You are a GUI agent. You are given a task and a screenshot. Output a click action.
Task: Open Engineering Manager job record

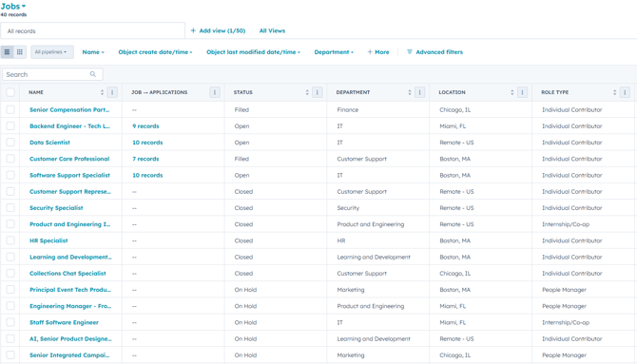click(x=70, y=306)
